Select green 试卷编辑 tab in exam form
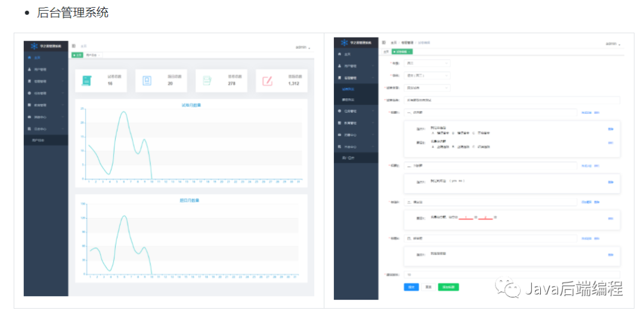The image size is (644, 317). 402,51
